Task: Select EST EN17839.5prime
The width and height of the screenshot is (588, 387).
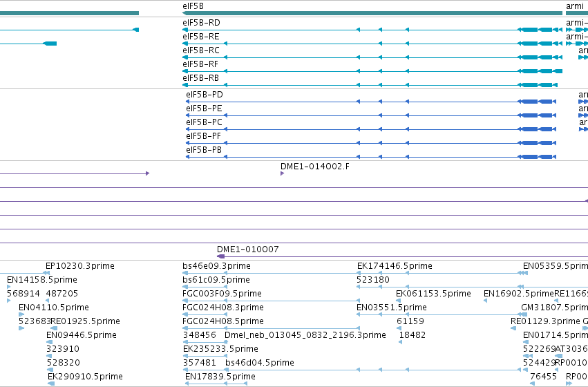Action: pyautogui.click(x=220, y=377)
